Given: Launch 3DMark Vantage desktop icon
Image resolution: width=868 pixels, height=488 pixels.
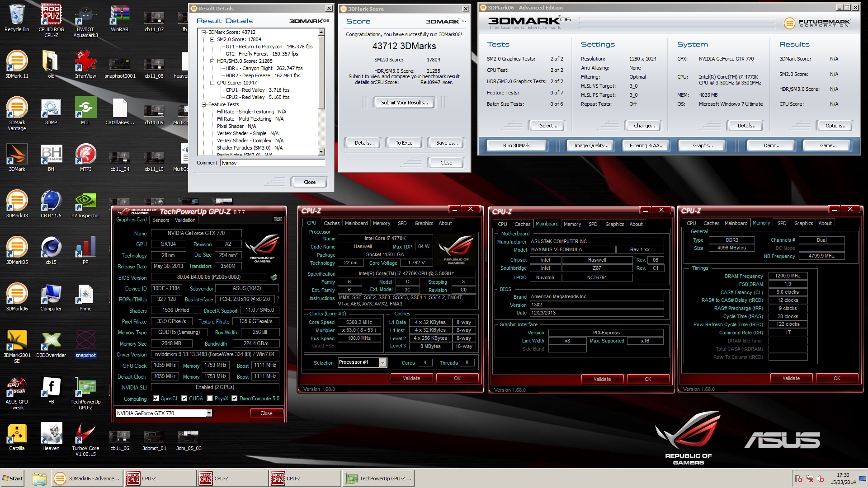Looking at the screenshot, I should [x=17, y=113].
